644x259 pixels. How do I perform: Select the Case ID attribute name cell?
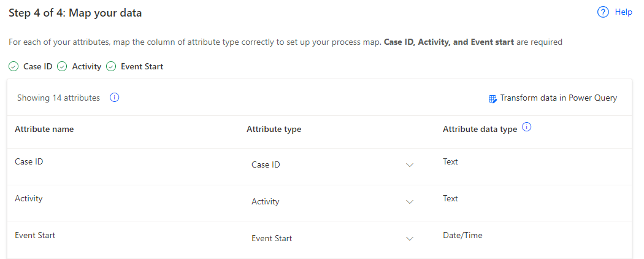(29, 162)
